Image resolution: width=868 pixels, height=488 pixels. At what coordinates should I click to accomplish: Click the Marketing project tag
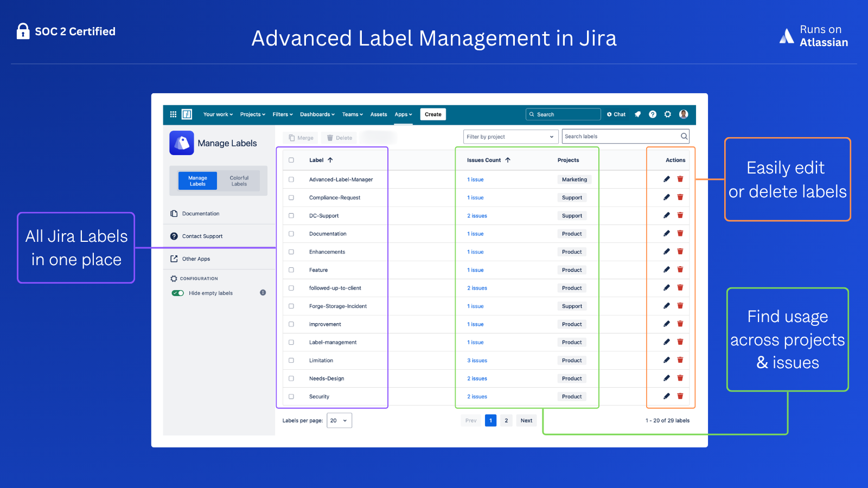(x=575, y=179)
